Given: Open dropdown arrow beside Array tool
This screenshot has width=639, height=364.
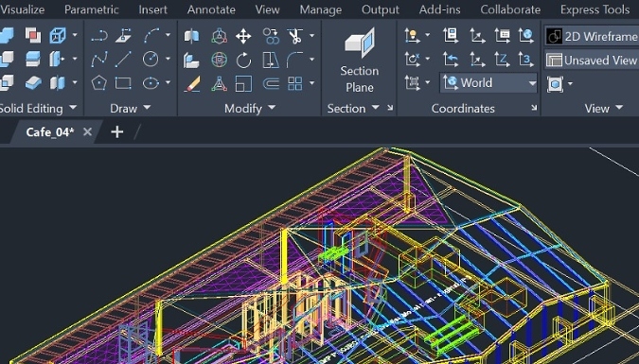Looking at the screenshot, I should tap(311, 83).
